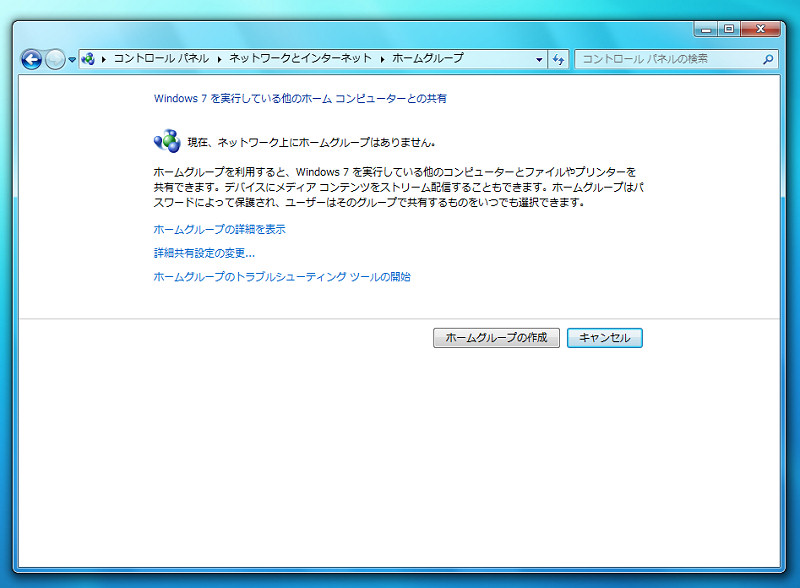Click the Back navigation arrow button
Image resolution: width=800 pixels, height=588 pixels.
[x=31, y=60]
